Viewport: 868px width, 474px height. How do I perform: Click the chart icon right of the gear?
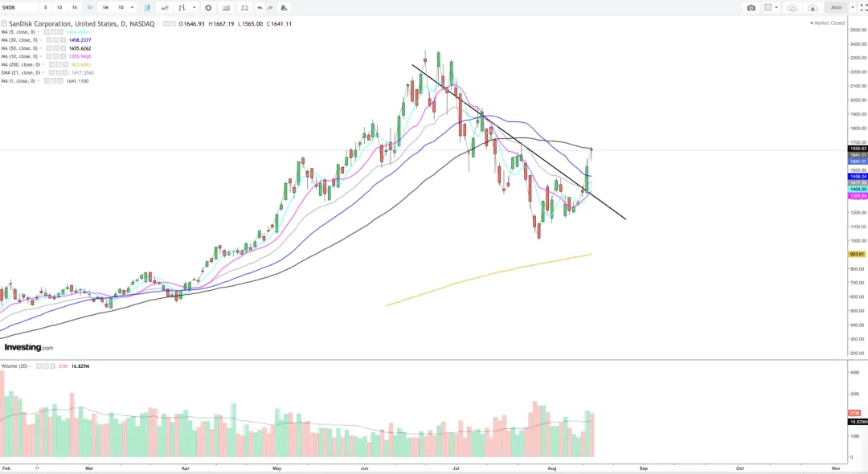227,8
